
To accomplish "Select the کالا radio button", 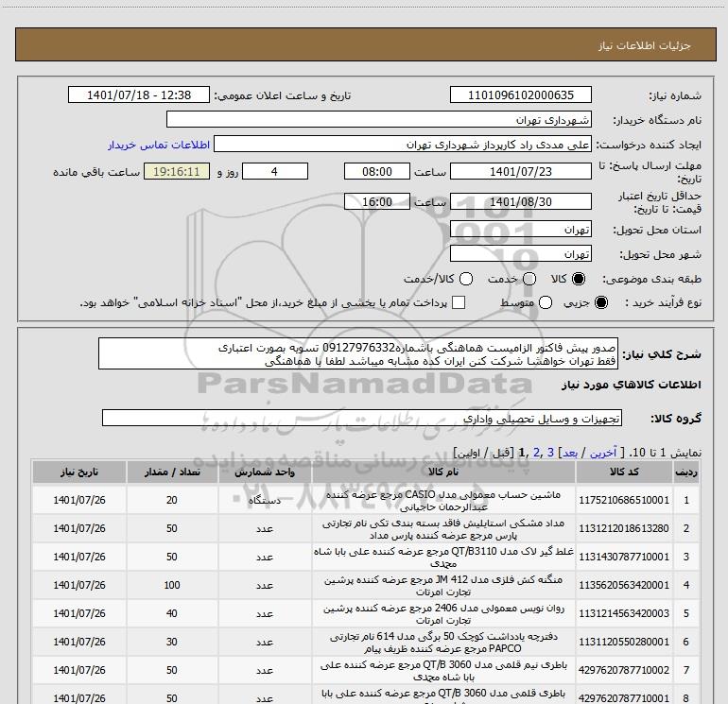I will [579, 279].
